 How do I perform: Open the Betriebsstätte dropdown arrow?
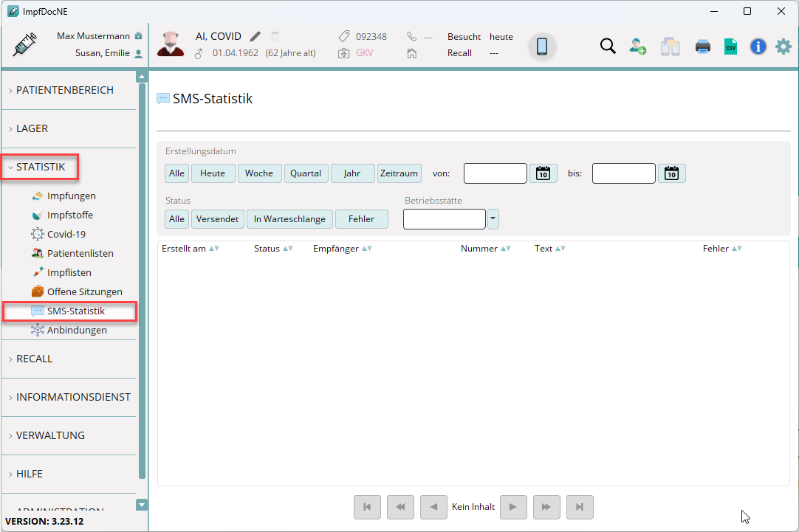point(493,219)
